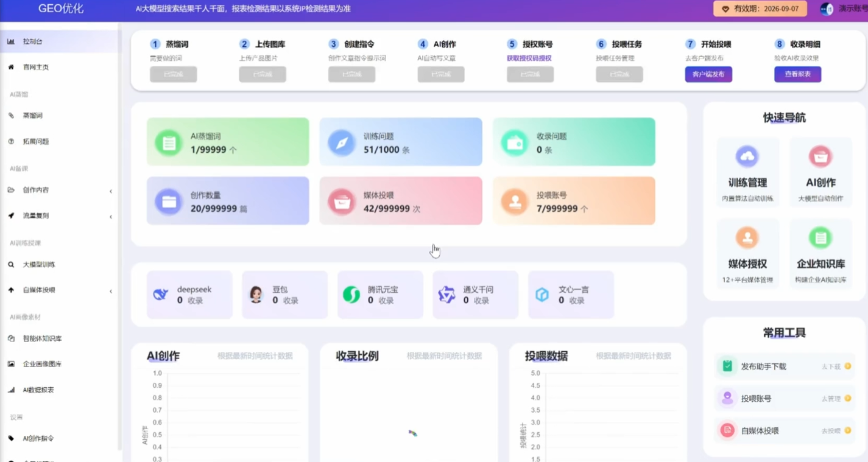Select 大模型训练 in the sidebar
Screen dimensions: 868x462
pyautogui.click(x=40, y=264)
